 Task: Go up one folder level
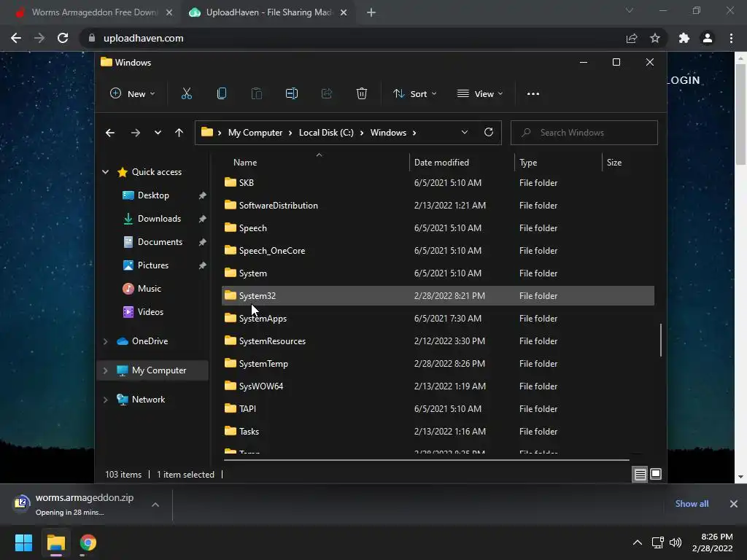179,133
